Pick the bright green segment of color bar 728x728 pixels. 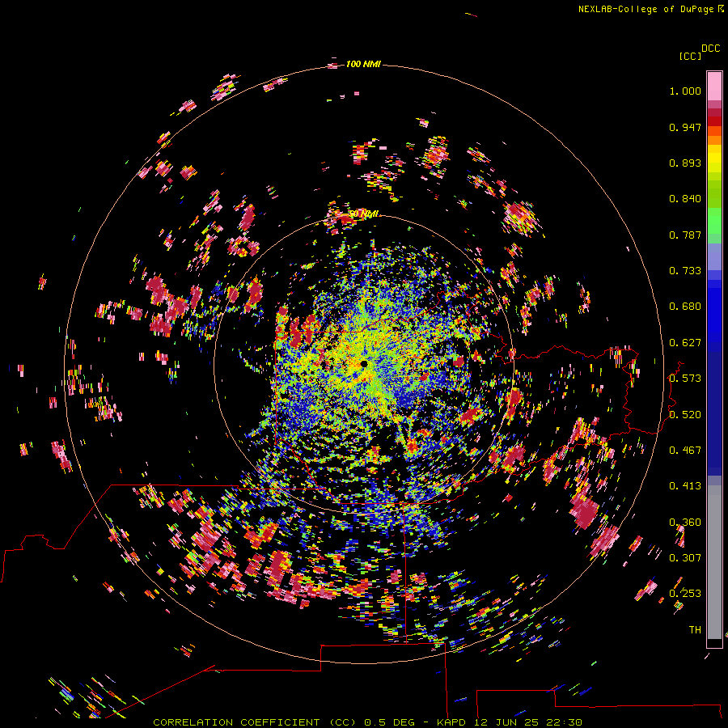(714, 220)
